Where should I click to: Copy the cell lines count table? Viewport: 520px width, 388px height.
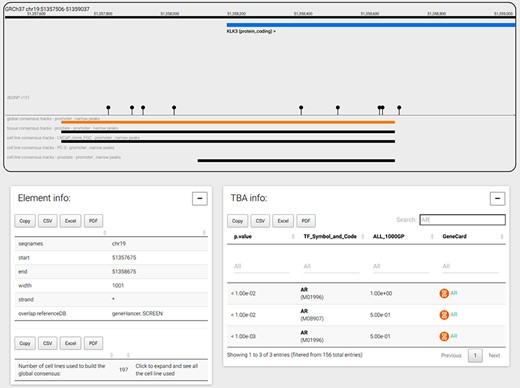pos(25,343)
